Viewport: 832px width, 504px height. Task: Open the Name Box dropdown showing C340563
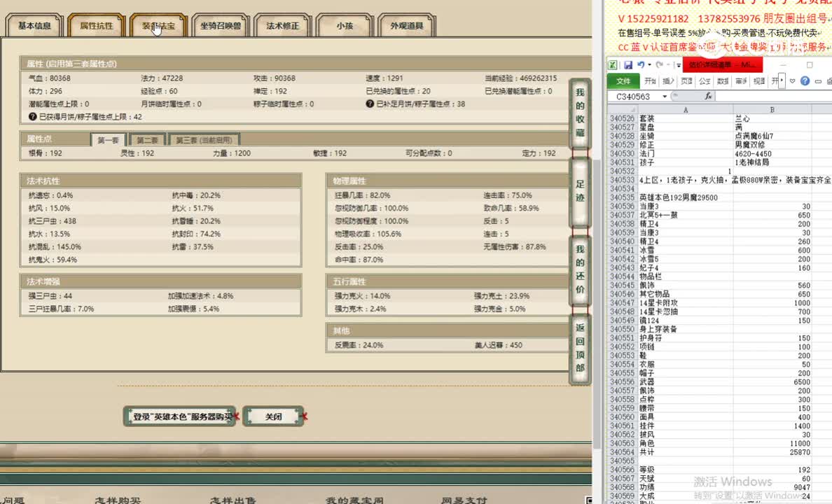664,95
